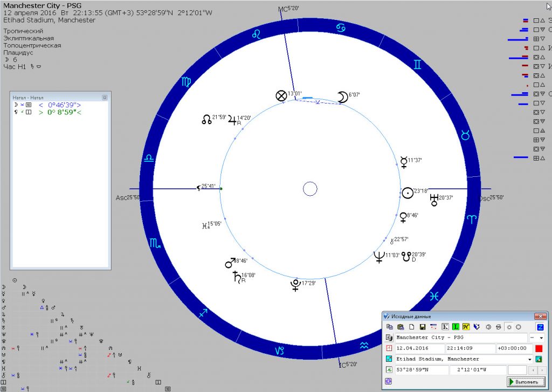The width and height of the screenshot is (552, 392).
Task: Click the floppy disk save icon
Action: pyautogui.click(x=422, y=327)
